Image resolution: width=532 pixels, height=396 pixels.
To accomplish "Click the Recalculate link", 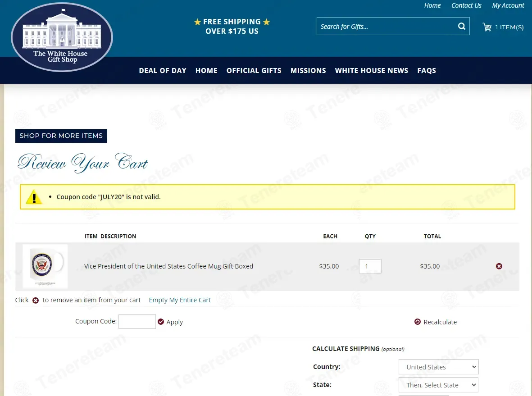I will pos(440,322).
